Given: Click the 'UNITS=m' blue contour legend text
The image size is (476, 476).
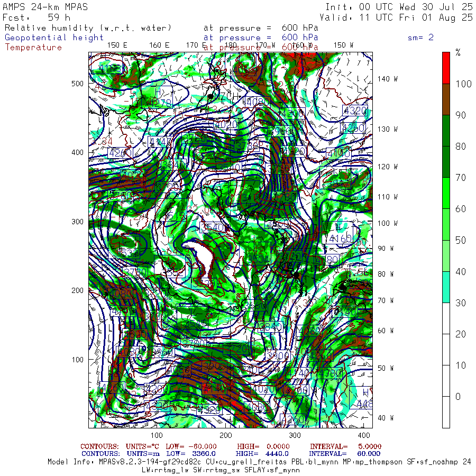Looking at the screenshot, I should pos(143,454).
